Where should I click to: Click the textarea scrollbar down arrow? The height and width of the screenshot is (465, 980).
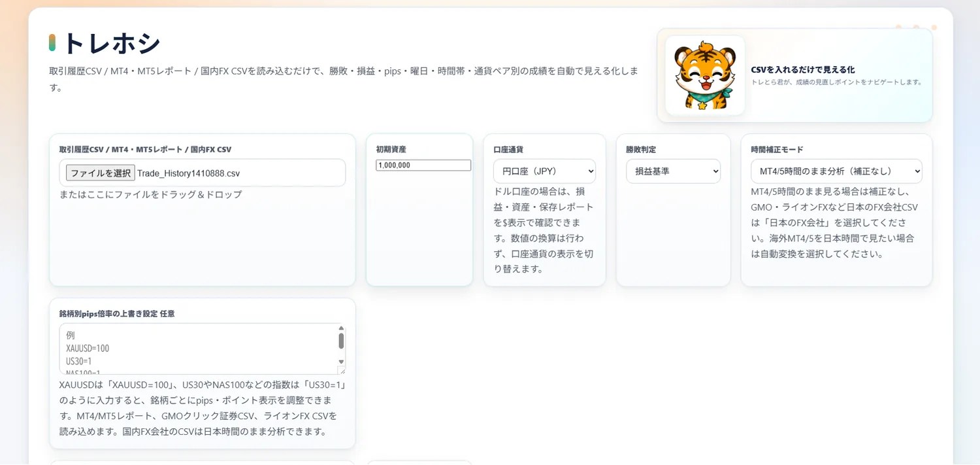[341, 361]
